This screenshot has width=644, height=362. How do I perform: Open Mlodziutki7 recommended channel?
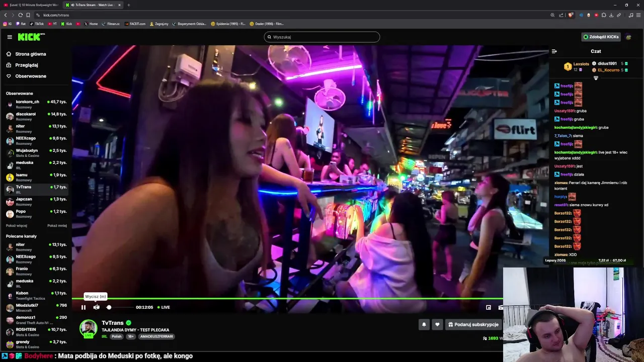tap(36, 307)
